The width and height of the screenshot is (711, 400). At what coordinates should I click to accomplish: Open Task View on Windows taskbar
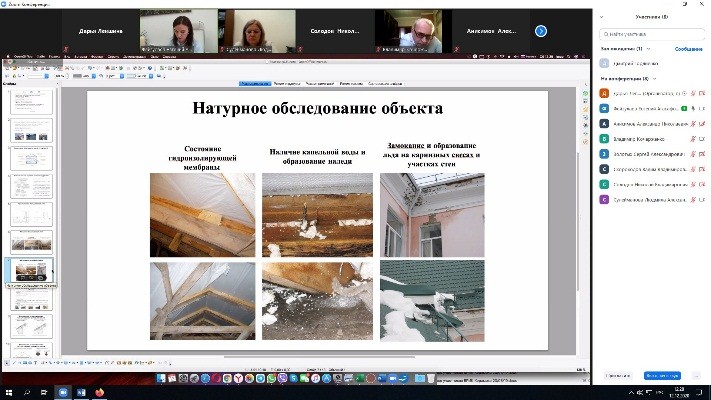44,393
